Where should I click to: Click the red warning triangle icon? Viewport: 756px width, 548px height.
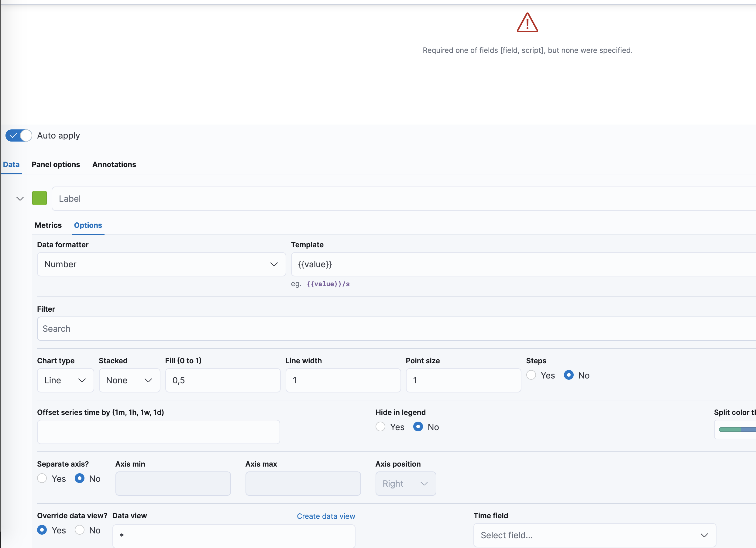point(527,23)
